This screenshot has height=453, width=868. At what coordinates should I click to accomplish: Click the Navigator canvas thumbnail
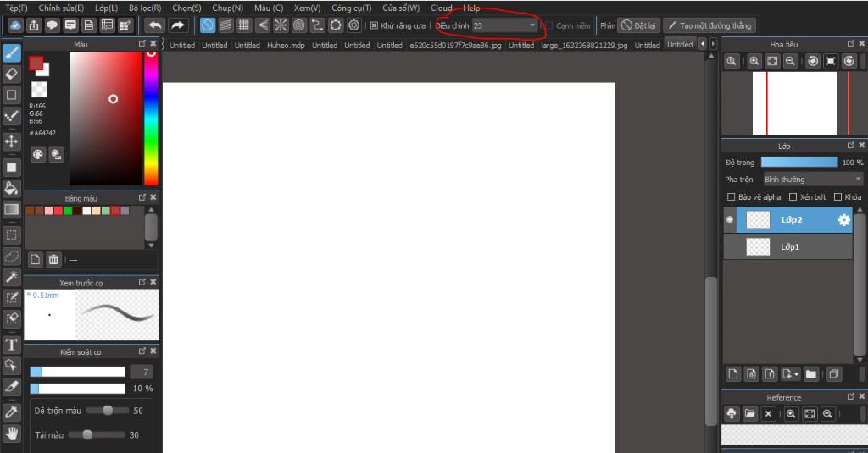pos(794,103)
